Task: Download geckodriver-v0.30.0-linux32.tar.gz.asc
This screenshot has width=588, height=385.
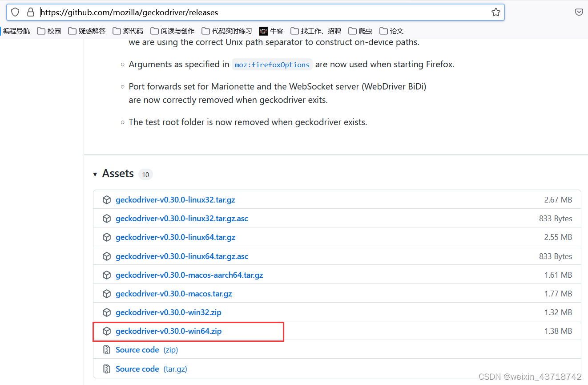Action: coord(182,219)
